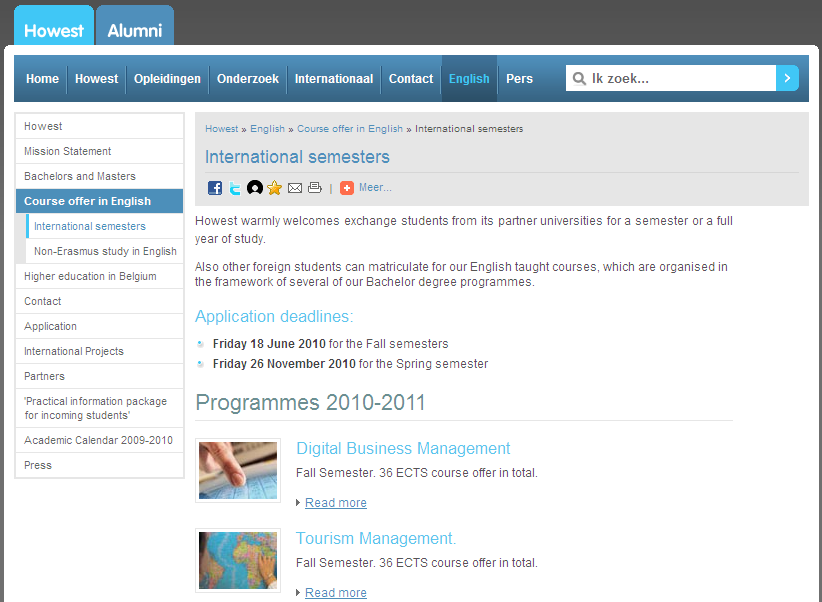Open Contact in the sidebar menu
Image resolution: width=822 pixels, height=602 pixels.
tap(100, 302)
